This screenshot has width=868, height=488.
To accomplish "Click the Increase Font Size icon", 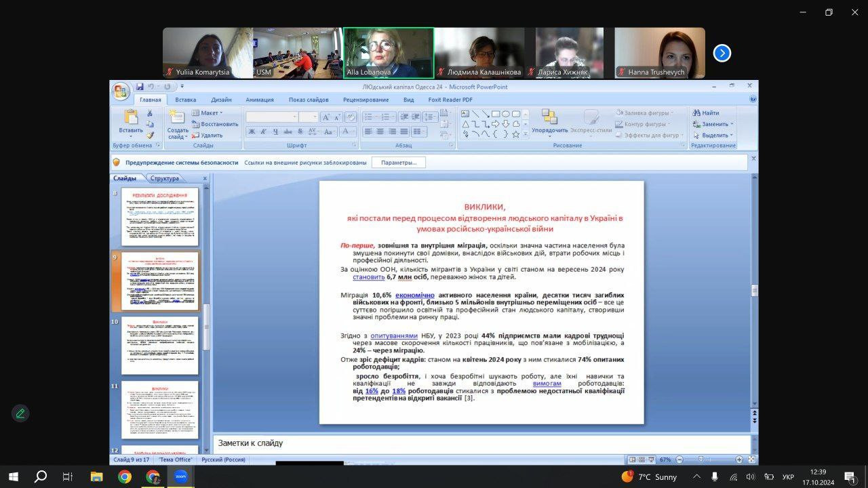I will pos(325,117).
